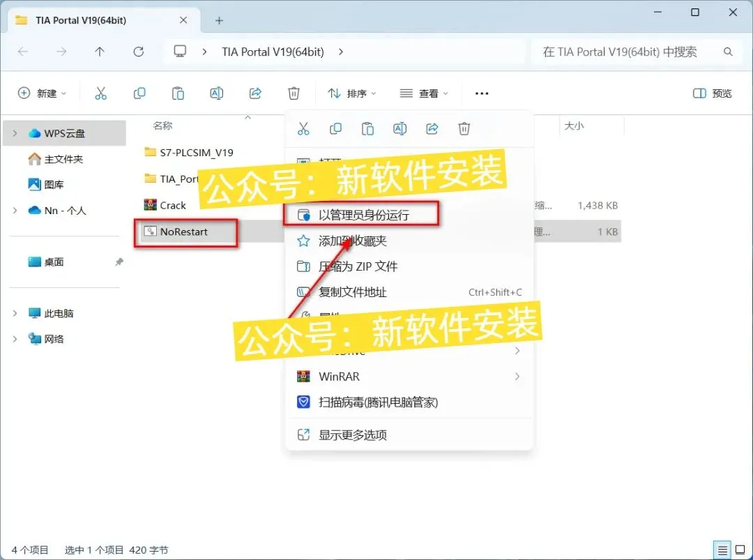
Task: Click the toolbar Copy icon
Action: click(139, 93)
